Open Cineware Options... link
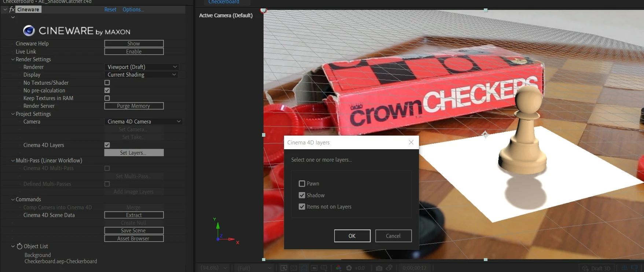 click(x=133, y=10)
